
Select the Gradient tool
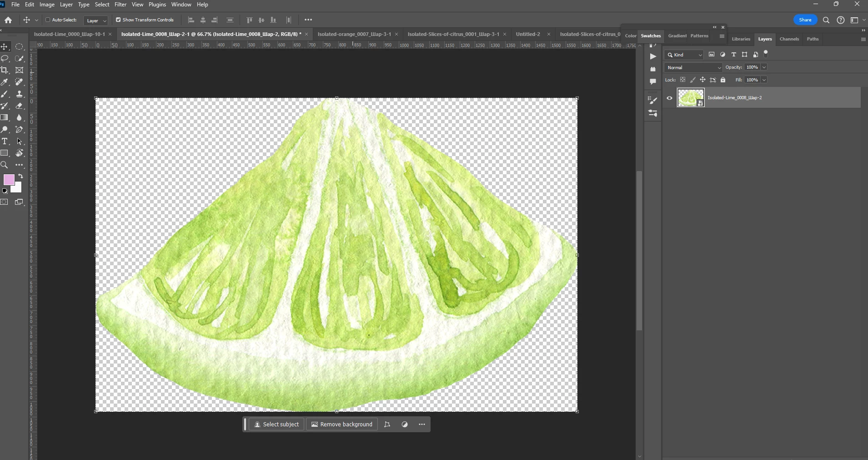pyautogui.click(x=5, y=117)
